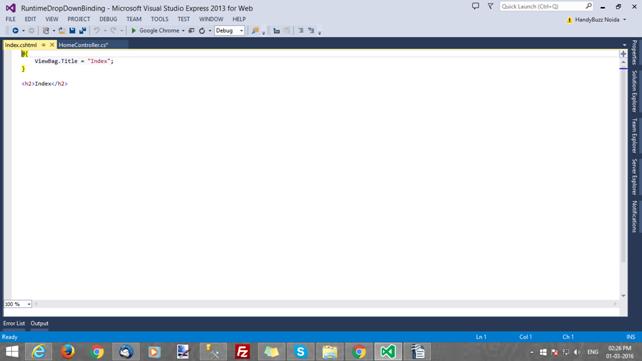
Task: Open the TOOLS menu
Action: point(159,19)
